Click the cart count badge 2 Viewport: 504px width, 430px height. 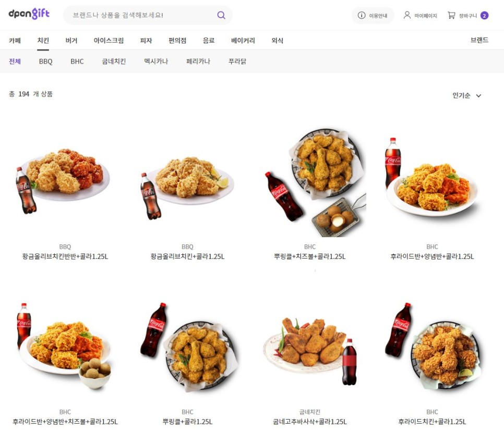pos(484,16)
